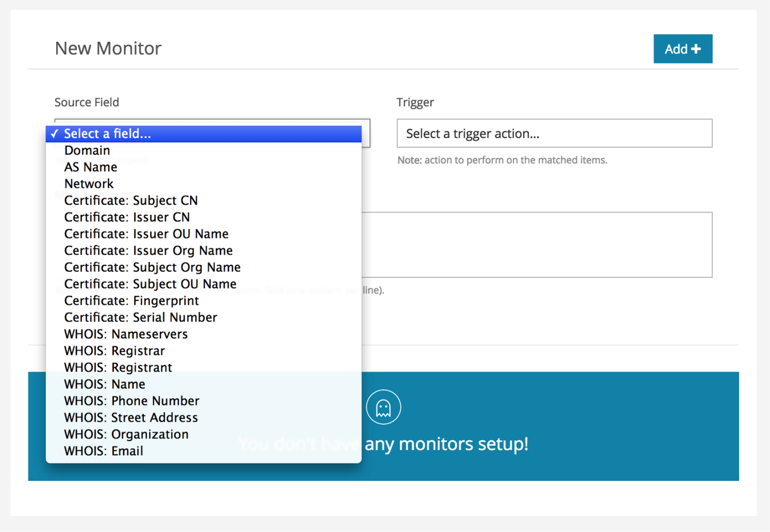Select Certificate: Subject CN
The image size is (770, 532).
click(203, 200)
